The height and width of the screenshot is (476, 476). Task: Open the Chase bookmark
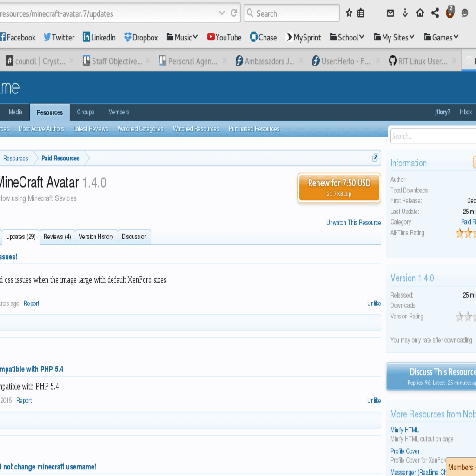point(263,37)
